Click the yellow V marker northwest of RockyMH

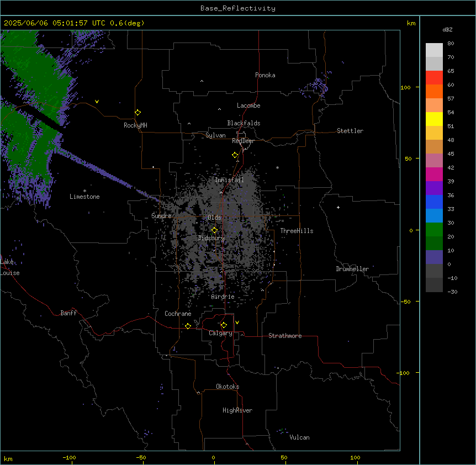pyautogui.click(x=97, y=102)
